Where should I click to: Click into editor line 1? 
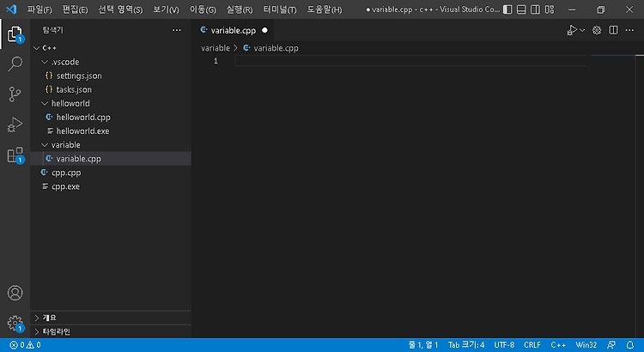click(410, 61)
